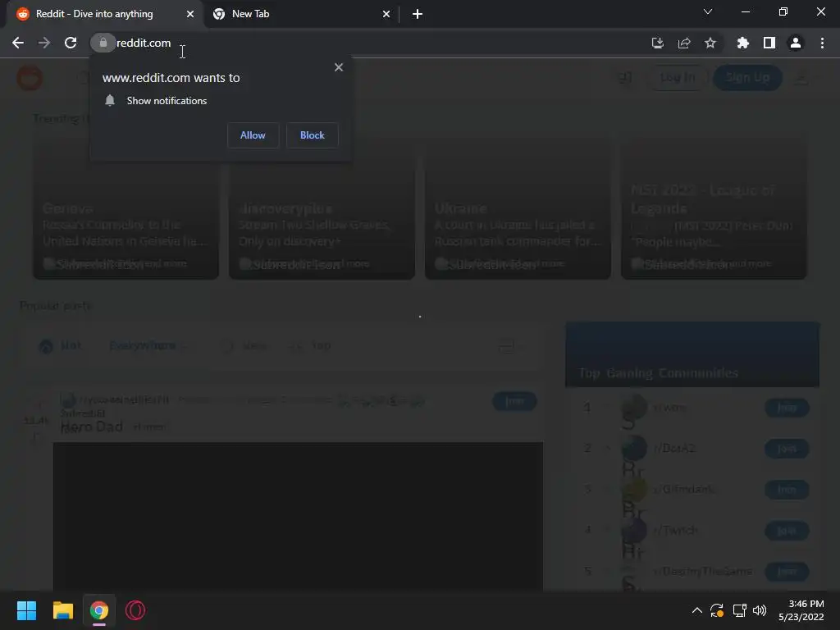Click the Windows Update tray icon
The image size is (840, 630).
point(717,610)
